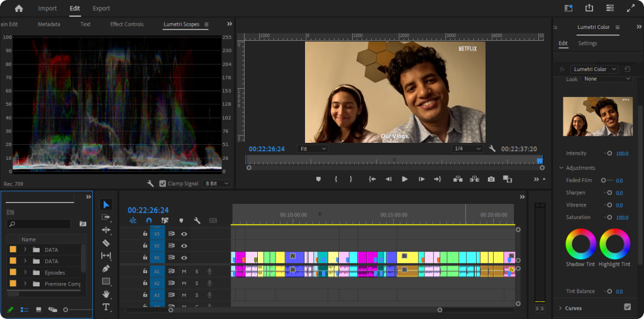The height and width of the screenshot is (319, 644).
Task: Collapse the Adjustments section
Action: 562,168
